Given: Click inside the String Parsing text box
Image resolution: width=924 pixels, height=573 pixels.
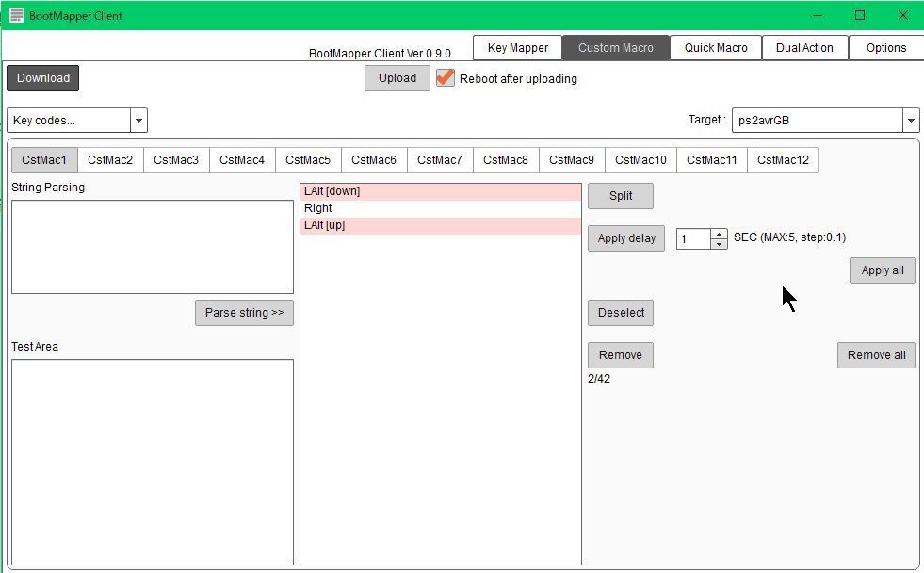Looking at the screenshot, I should click(152, 247).
